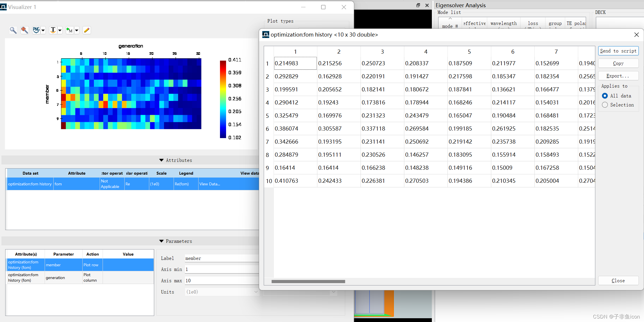Select the zoom magnifier tool

13,30
